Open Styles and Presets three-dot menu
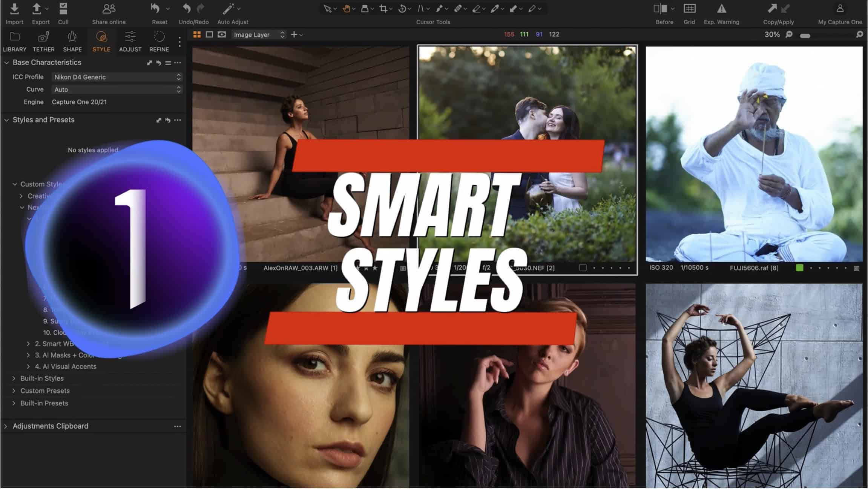This screenshot has height=489, width=868. tap(178, 120)
